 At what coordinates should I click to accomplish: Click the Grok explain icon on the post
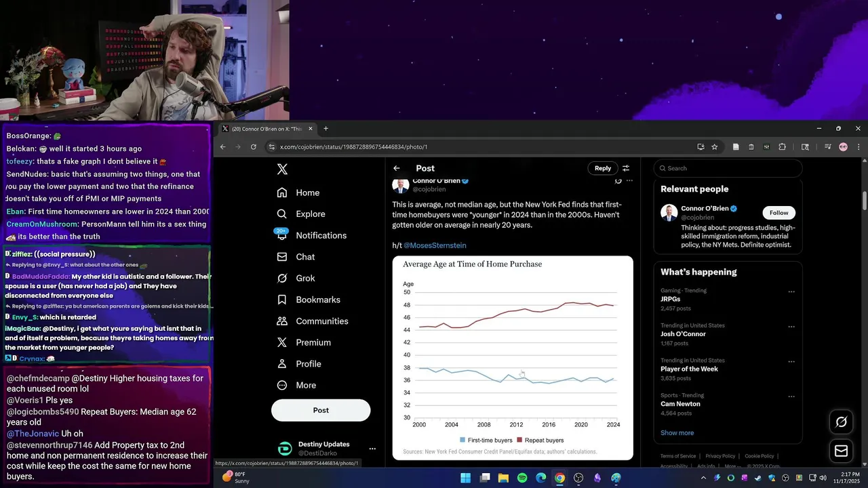(618, 181)
